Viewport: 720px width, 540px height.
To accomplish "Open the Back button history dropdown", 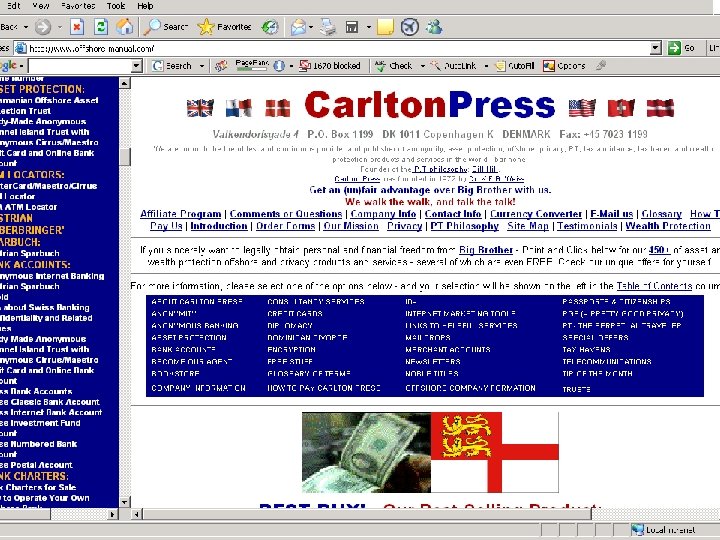I will (x=26, y=27).
